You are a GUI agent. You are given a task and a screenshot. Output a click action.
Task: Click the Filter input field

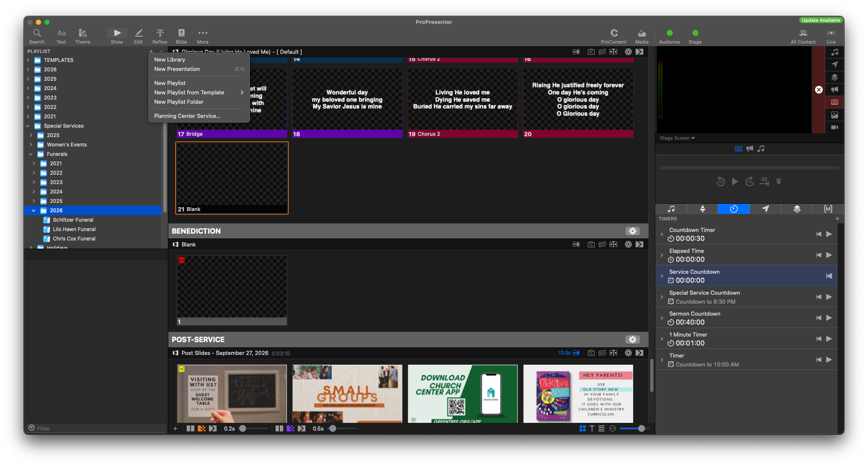[97, 428]
